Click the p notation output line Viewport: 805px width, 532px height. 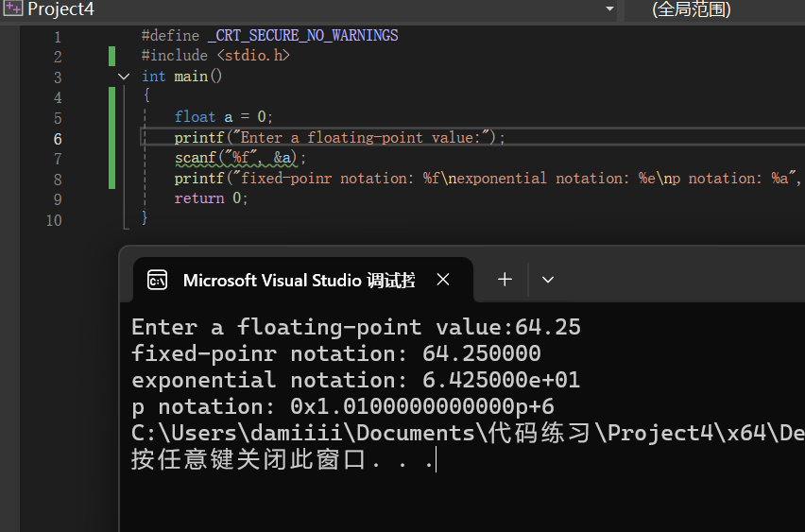click(x=342, y=406)
